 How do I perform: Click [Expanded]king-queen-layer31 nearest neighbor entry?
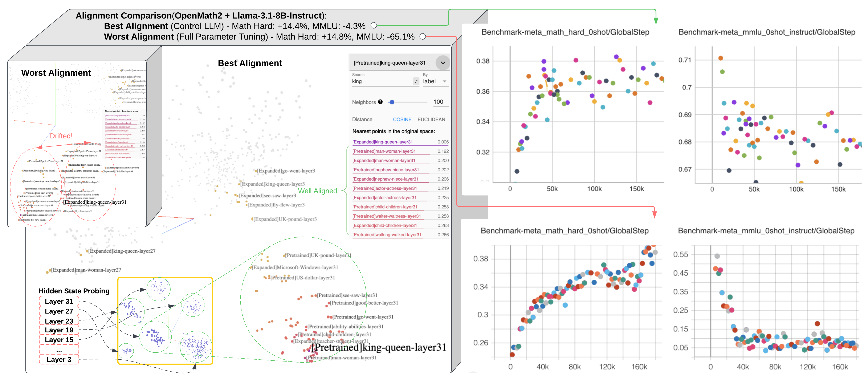[382, 142]
